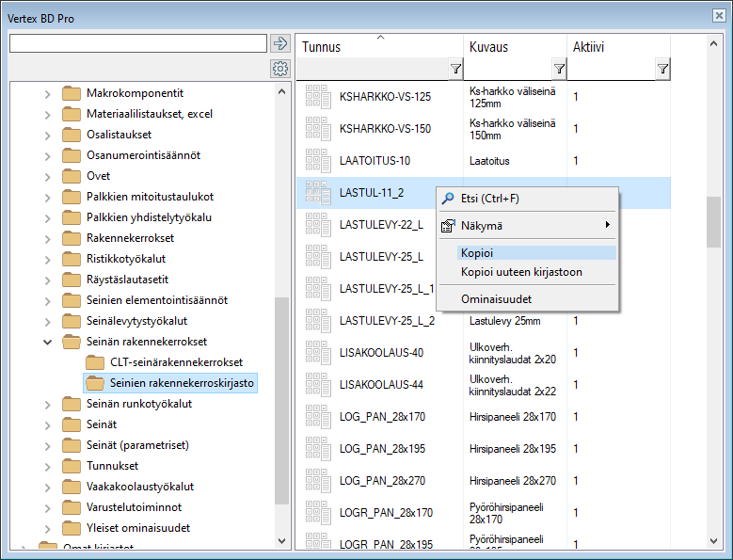Click the filter icon in Aktiivi column

point(662,69)
